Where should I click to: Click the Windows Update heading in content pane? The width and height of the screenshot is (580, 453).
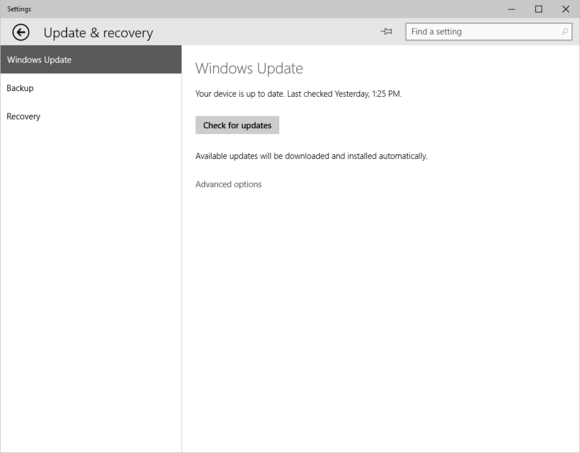[249, 68]
